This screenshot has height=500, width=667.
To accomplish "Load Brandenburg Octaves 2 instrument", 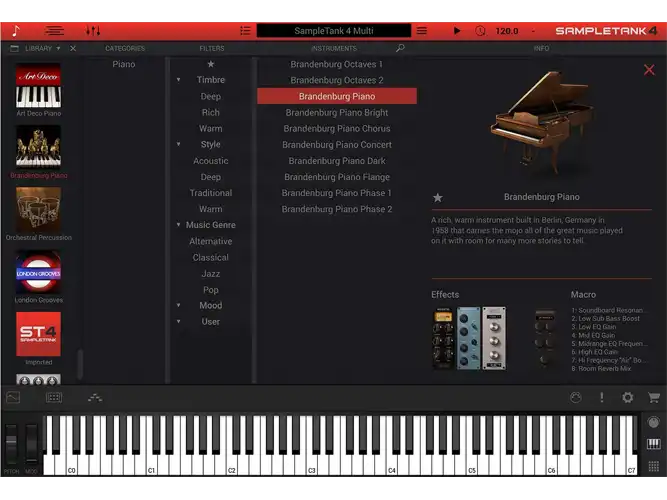I will [x=336, y=80].
